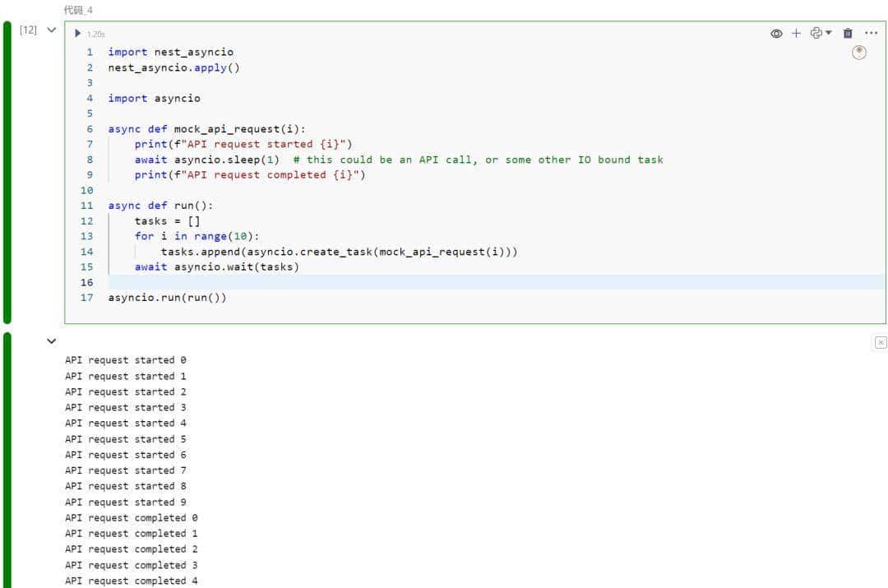This screenshot has height=588, width=888.
Task: Click the round assistant icon in the editor
Action: click(859, 53)
